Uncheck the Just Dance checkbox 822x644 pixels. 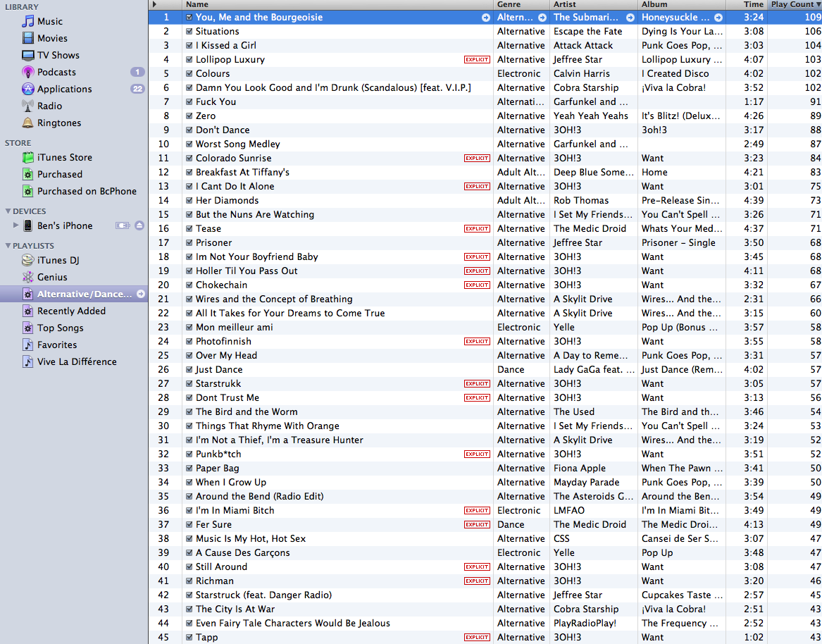[x=189, y=370]
